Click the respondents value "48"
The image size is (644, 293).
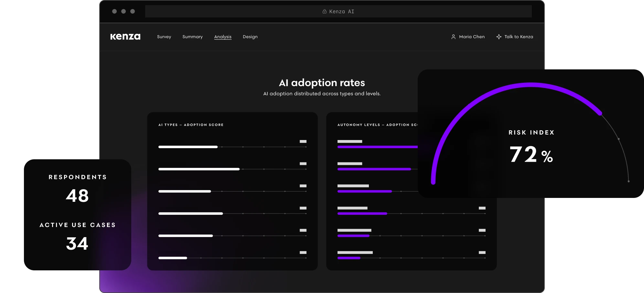coord(77,196)
